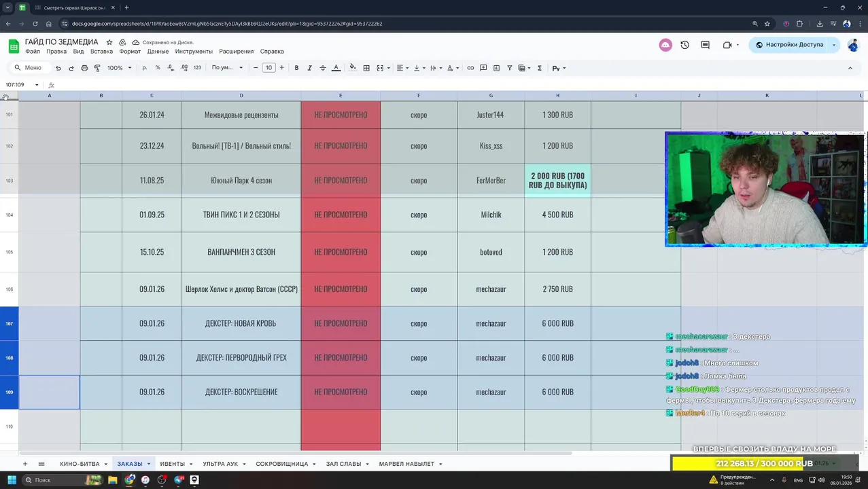The image size is (868, 489).
Task: Activate the paint format roller icon
Action: coord(97,68)
